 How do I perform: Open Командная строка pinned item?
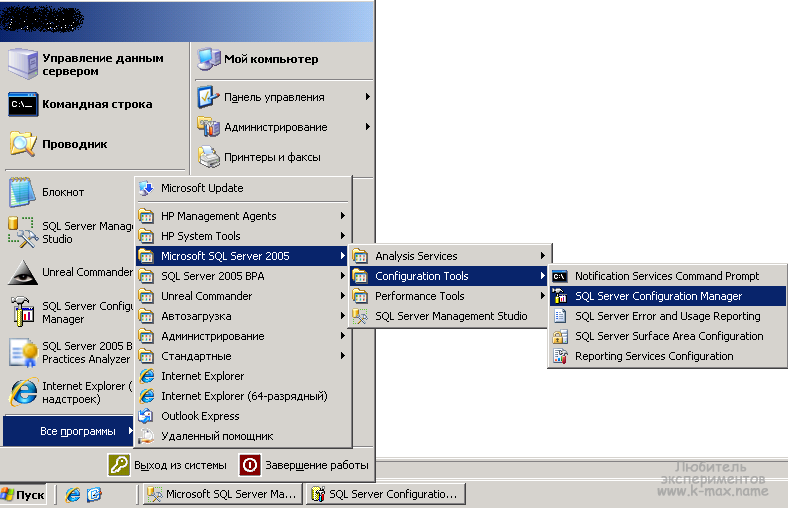click(x=95, y=104)
